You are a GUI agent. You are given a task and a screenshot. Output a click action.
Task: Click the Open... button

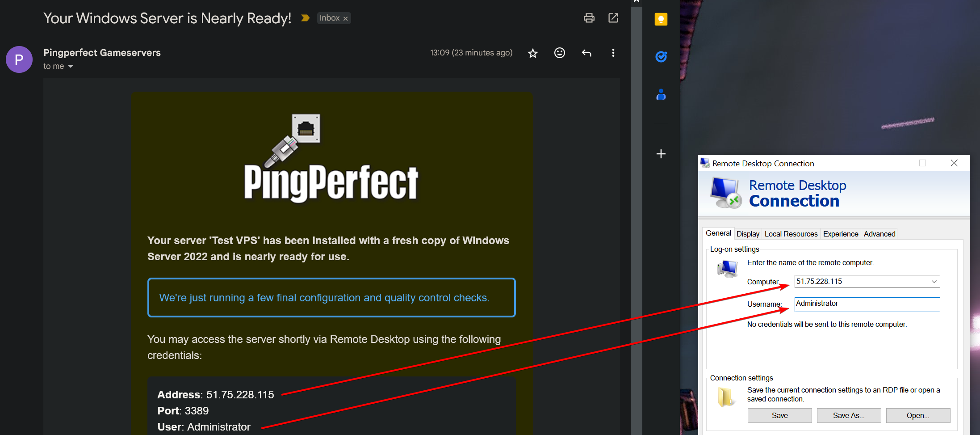[x=917, y=415]
